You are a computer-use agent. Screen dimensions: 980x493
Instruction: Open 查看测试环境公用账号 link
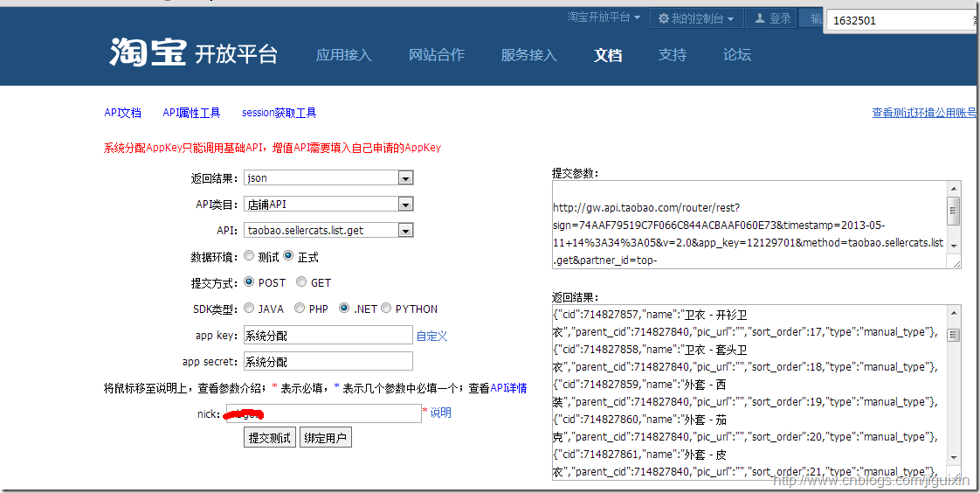(x=924, y=113)
